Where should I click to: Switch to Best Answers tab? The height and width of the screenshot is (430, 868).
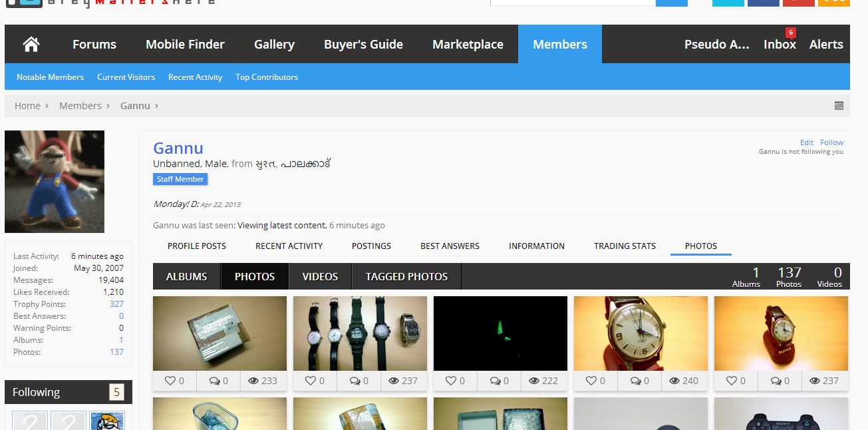pos(450,246)
